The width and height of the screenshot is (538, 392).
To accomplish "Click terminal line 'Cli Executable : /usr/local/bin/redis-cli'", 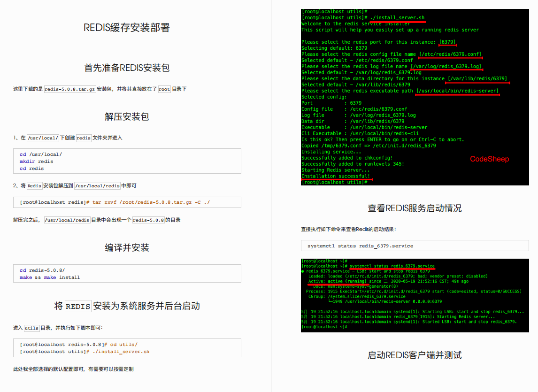I will coord(360,133).
